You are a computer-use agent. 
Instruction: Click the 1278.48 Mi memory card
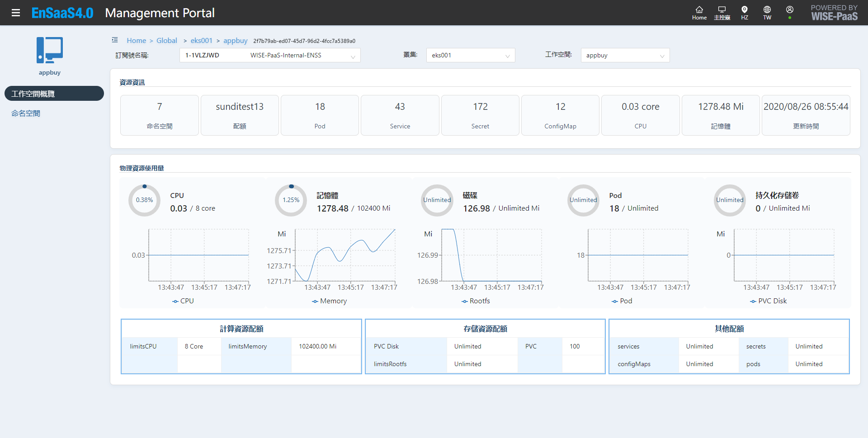[x=721, y=115]
